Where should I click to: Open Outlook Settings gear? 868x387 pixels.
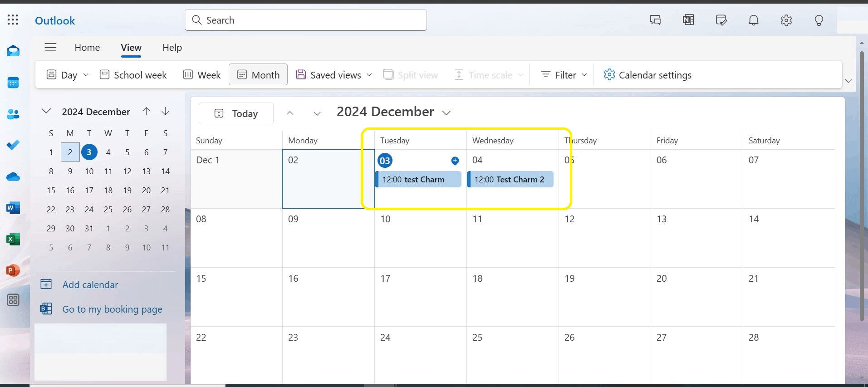[786, 20]
